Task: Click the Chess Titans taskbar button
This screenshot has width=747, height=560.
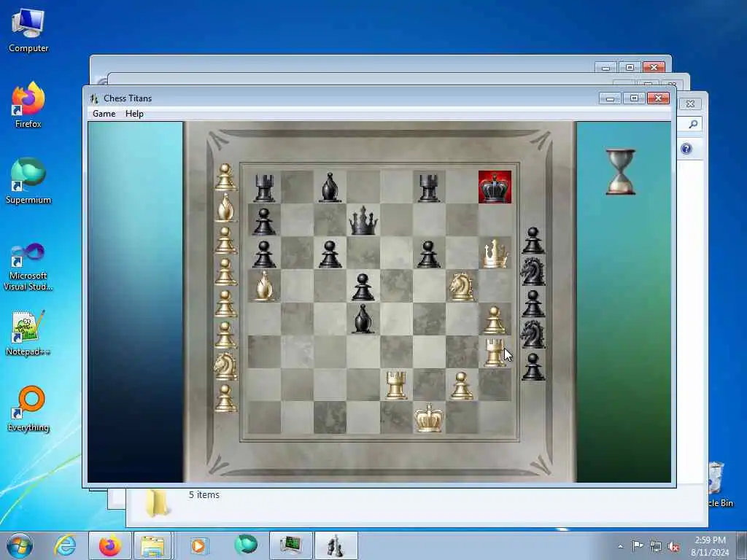Action: 336,545
